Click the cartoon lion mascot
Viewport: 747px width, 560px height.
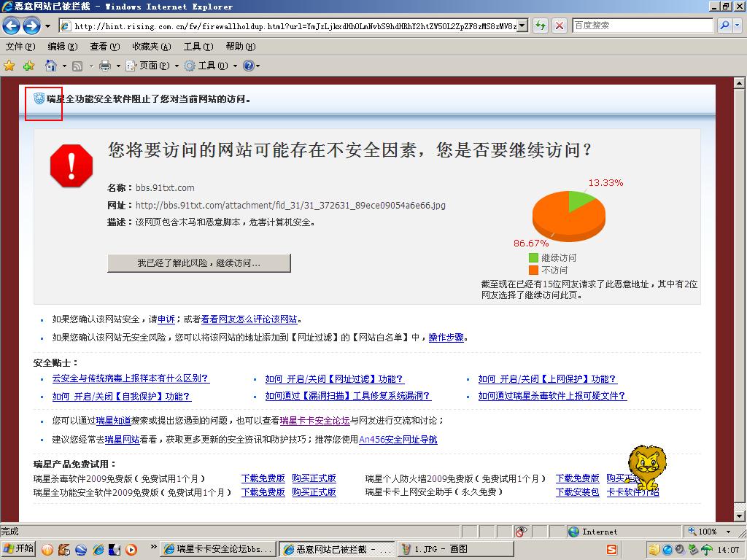[646, 467]
